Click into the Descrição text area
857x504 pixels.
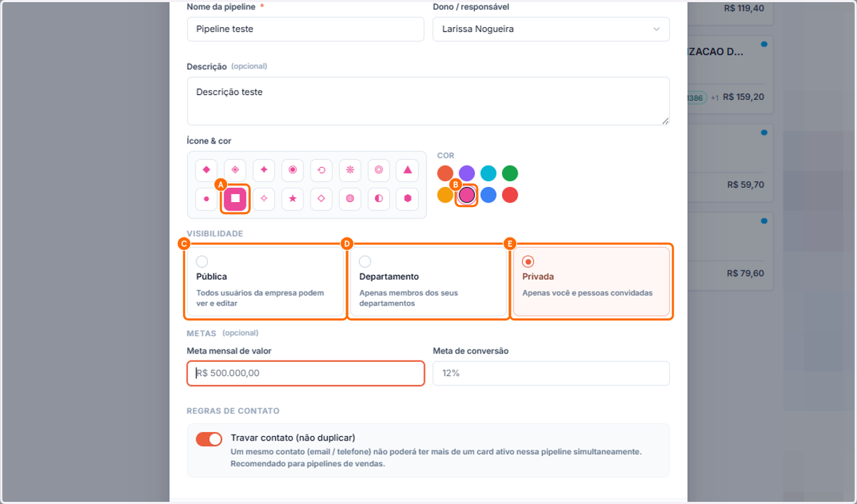click(428, 101)
